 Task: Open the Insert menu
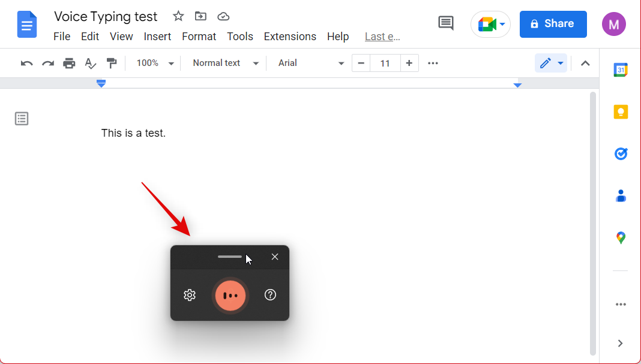157,37
